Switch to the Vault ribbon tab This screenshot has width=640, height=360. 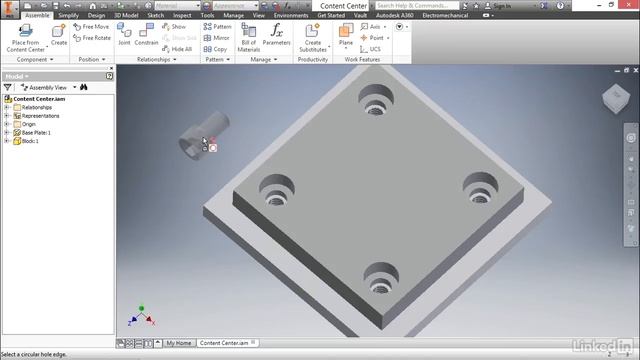tap(360, 16)
